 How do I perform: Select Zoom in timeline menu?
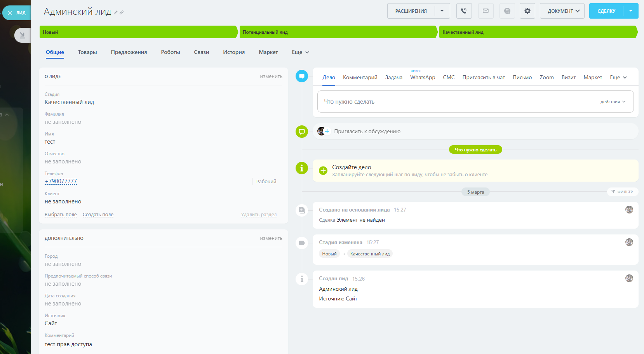547,77
